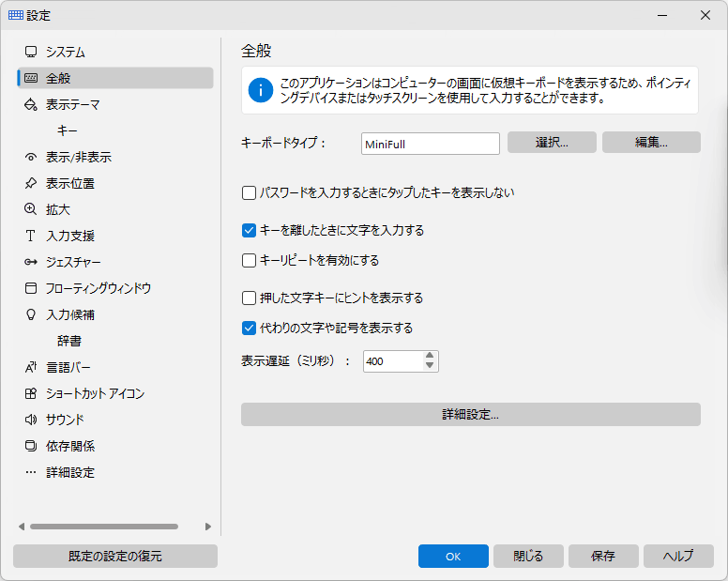The height and width of the screenshot is (581, 728).
Task: Enable キーリピートを有効にする checkbox
Action: [249, 261]
